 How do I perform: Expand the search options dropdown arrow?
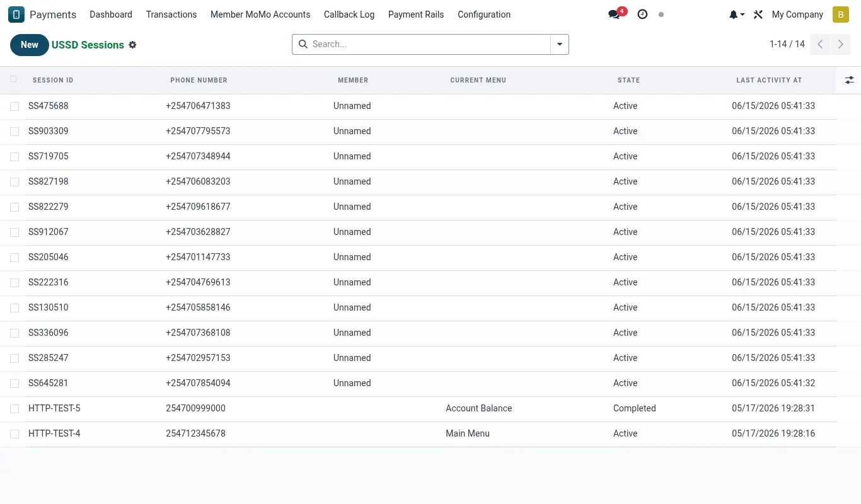560,44
